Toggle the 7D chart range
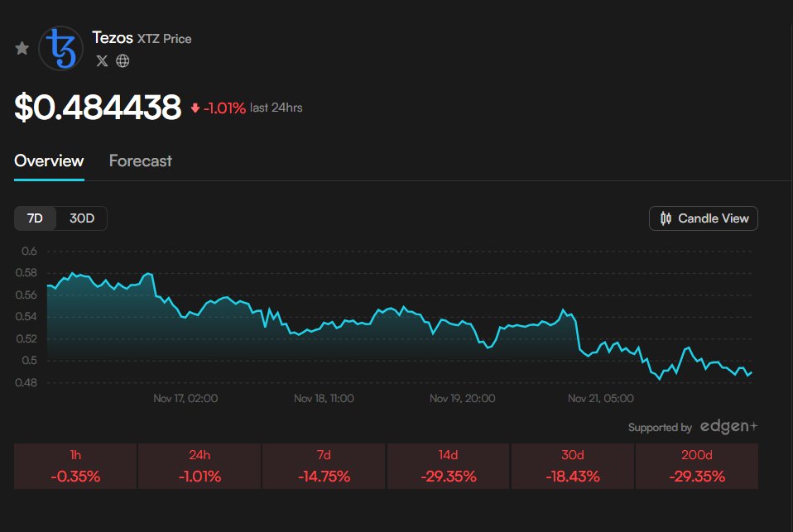793x532 pixels. pyautogui.click(x=36, y=218)
